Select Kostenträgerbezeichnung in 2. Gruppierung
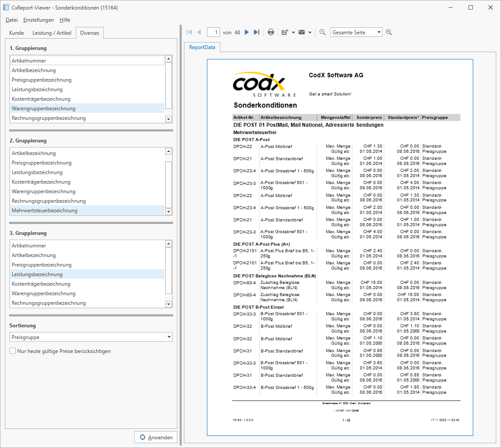501x448 pixels. [x=87, y=181]
